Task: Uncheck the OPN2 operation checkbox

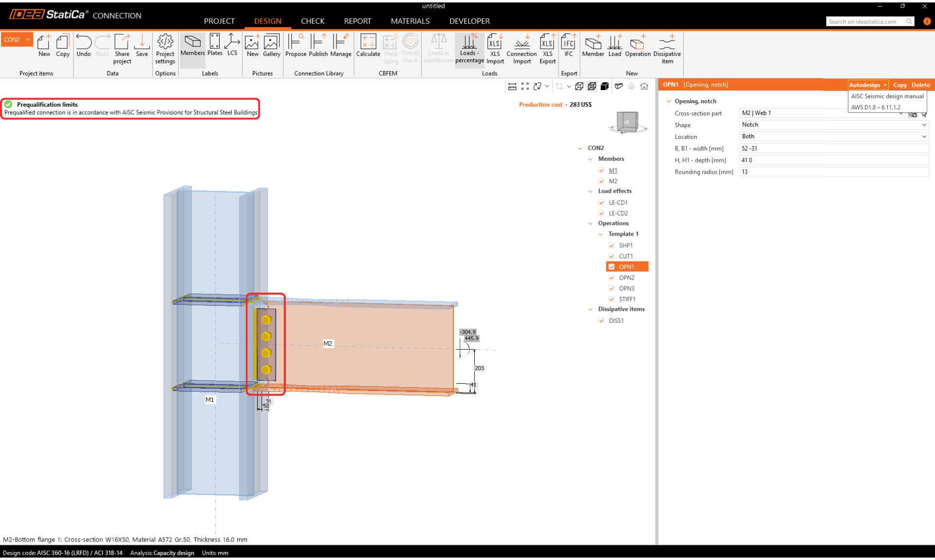Action: coord(612,278)
